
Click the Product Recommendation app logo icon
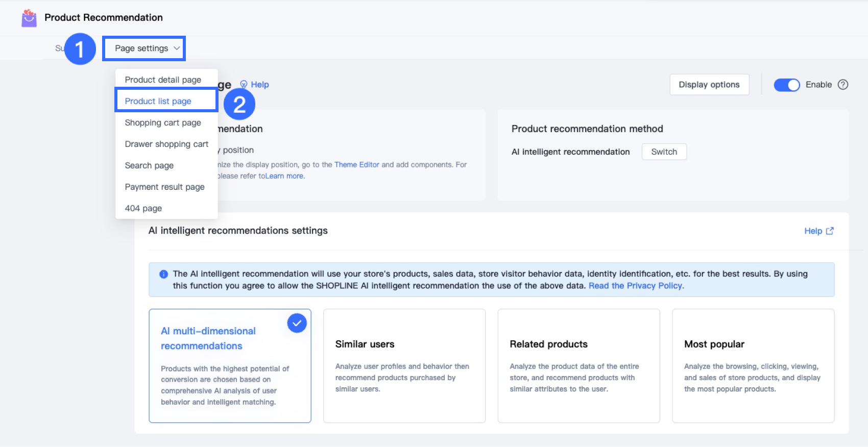(x=29, y=18)
